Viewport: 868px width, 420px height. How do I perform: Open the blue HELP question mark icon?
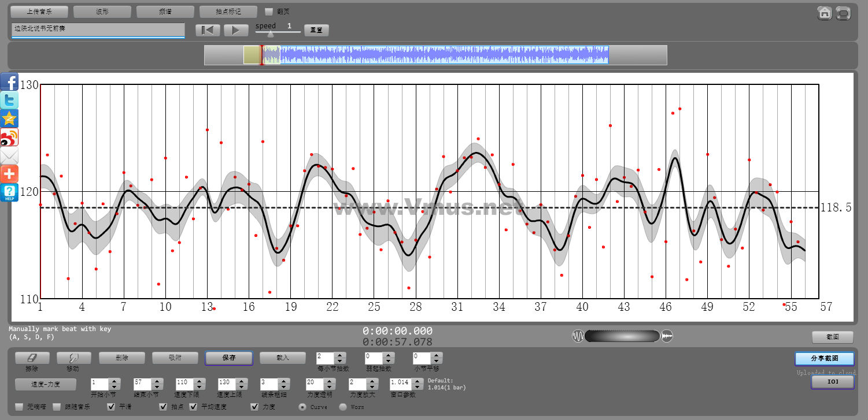point(9,192)
